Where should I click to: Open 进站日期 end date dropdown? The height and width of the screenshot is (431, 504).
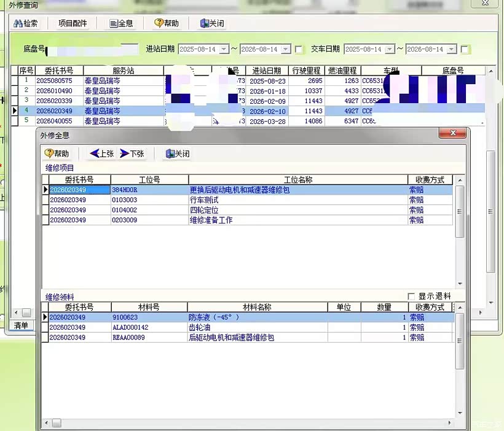[286, 49]
